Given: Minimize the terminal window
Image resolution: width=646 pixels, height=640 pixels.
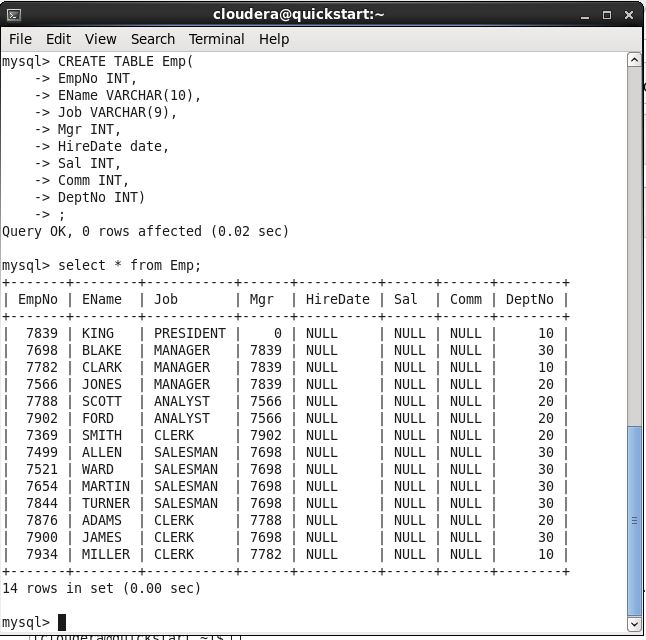Looking at the screenshot, I should pyautogui.click(x=585, y=16).
